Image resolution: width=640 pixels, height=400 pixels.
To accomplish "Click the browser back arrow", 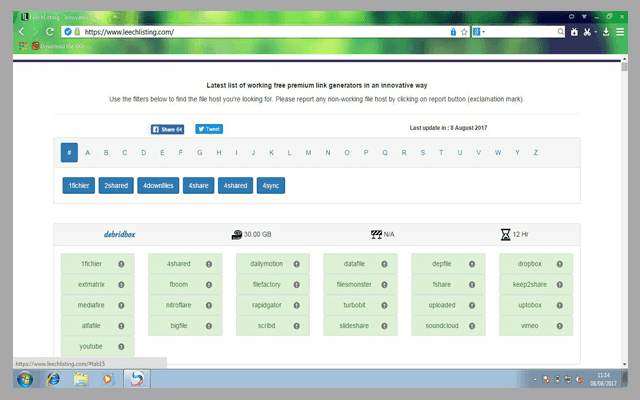I will pos(22,31).
